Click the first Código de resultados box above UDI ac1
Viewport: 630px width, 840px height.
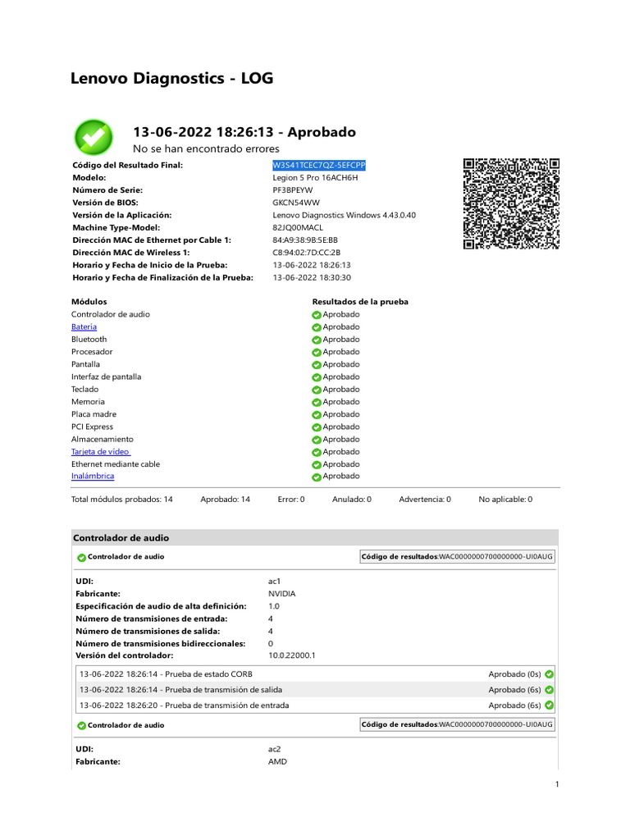tap(458, 557)
